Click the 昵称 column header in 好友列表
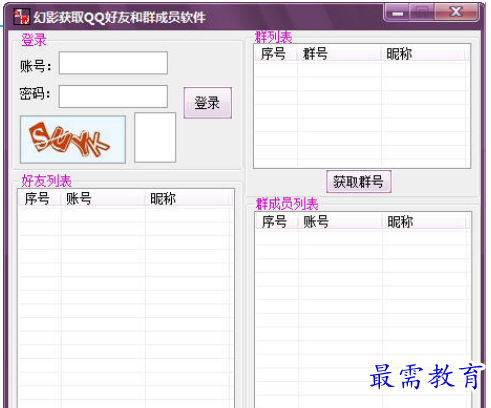The width and height of the screenshot is (491, 408). [x=187, y=198]
